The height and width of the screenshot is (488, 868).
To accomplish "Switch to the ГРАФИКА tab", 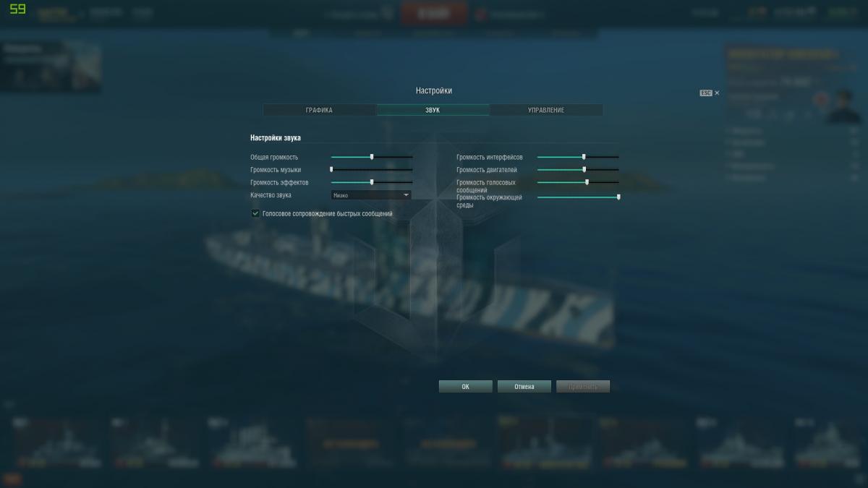I will pos(319,110).
